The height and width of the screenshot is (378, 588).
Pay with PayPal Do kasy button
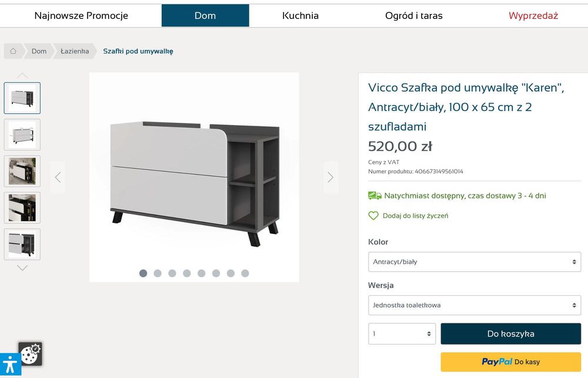click(510, 362)
